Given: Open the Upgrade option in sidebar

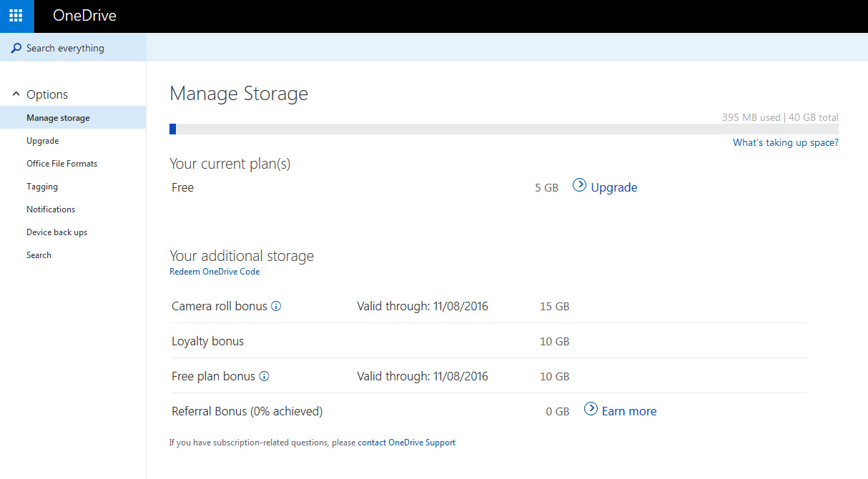Looking at the screenshot, I should point(43,141).
